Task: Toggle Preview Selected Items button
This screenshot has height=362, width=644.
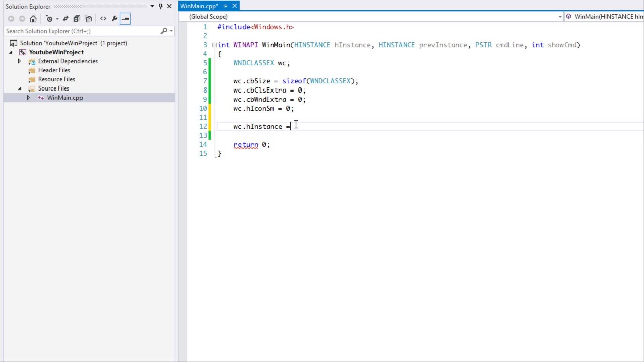Action: [x=125, y=19]
